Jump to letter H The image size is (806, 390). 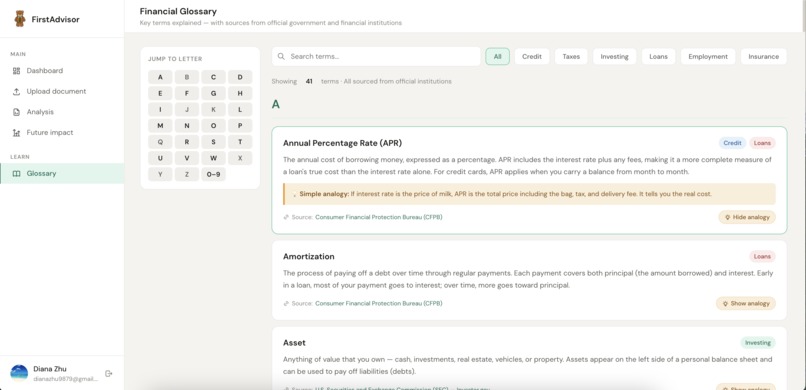pyautogui.click(x=240, y=94)
